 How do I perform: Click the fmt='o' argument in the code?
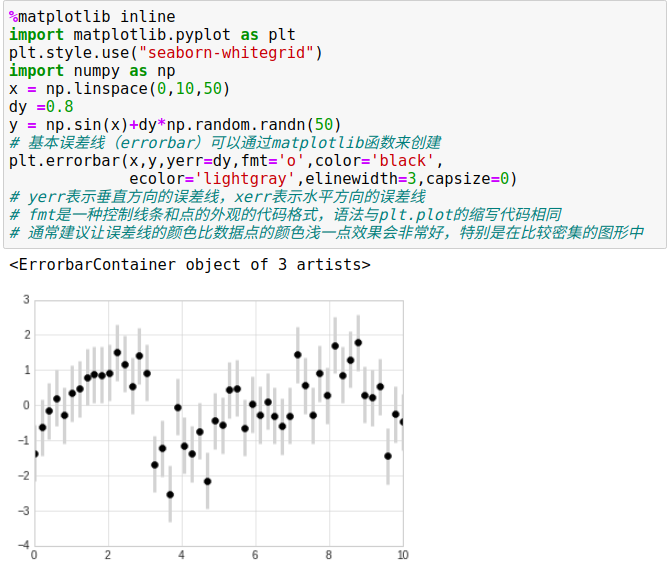pyautogui.click(x=273, y=161)
